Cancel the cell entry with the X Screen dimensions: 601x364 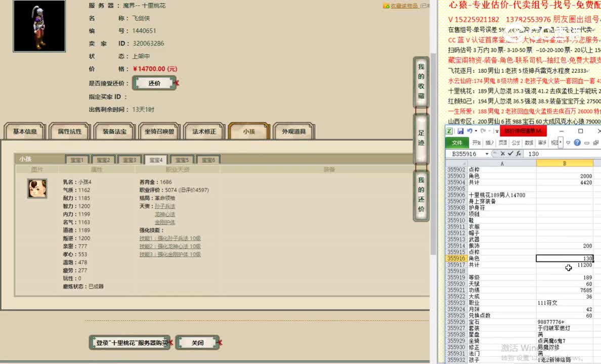[502, 154]
